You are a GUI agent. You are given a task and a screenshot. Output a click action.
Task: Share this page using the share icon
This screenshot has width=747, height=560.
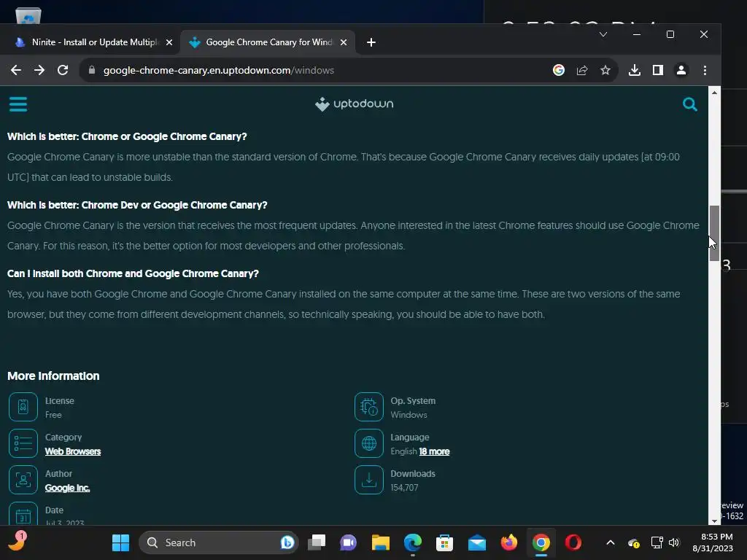[x=581, y=70]
